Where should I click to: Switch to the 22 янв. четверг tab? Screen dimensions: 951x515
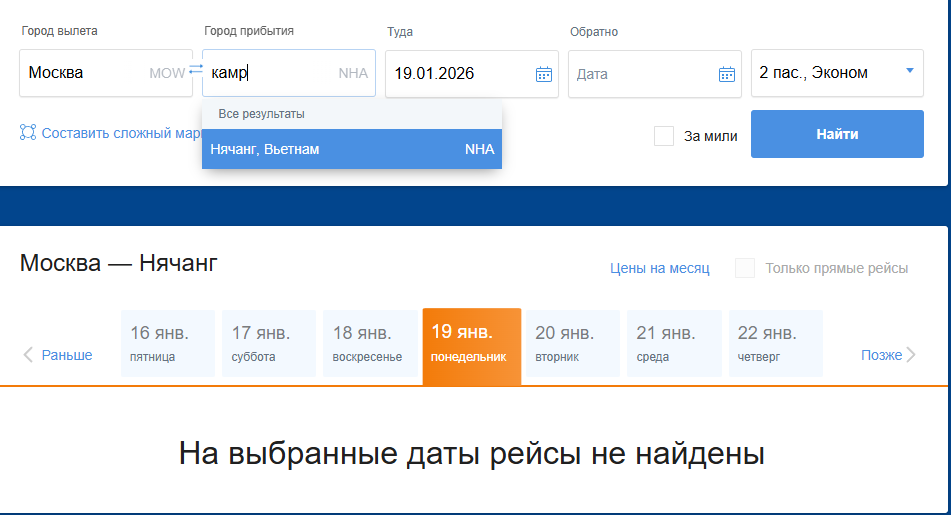(775, 343)
